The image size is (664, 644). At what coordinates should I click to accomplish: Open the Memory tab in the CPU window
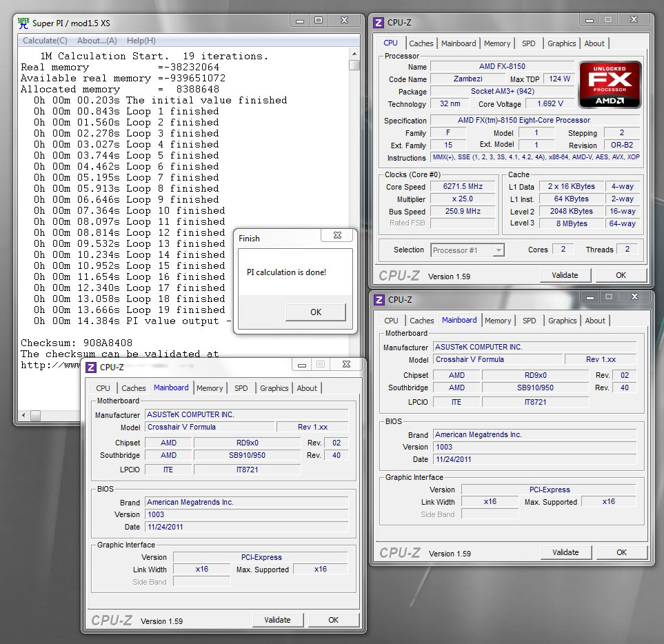(497, 43)
